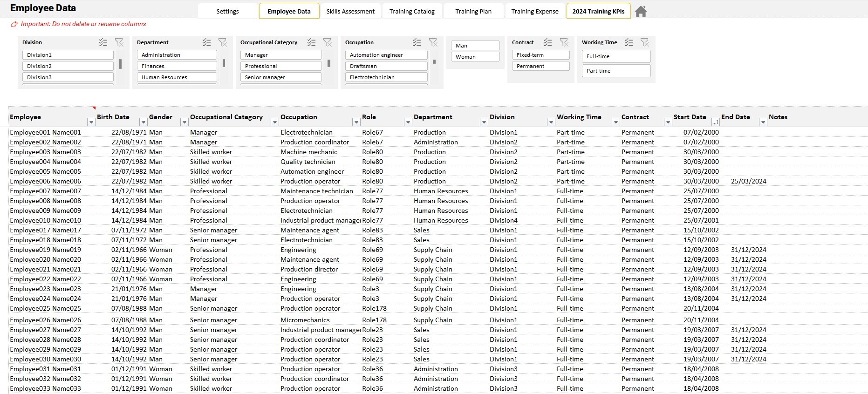Filter by Professional occupational category

click(281, 66)
